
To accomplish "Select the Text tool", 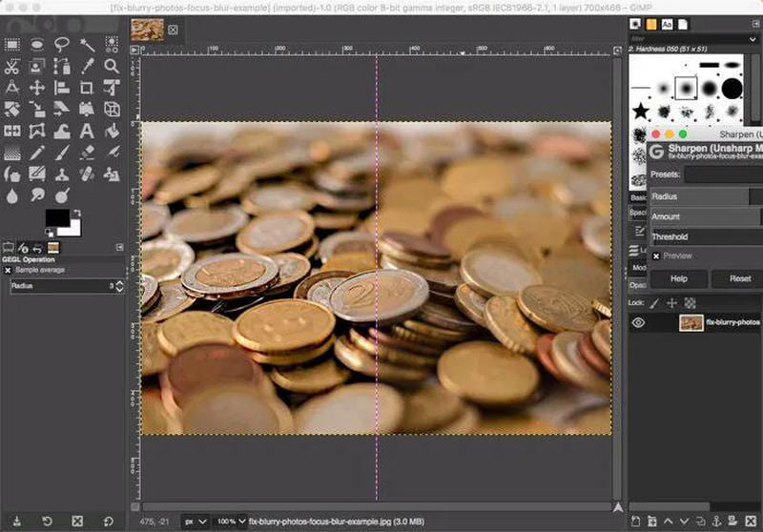I will pos(87,132).
